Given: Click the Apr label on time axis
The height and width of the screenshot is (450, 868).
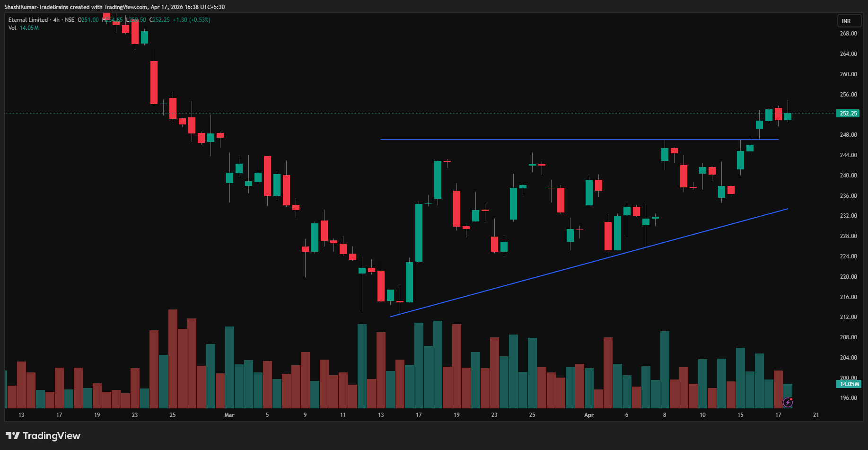Looking at the screenshot, I should tap(589, 415).
